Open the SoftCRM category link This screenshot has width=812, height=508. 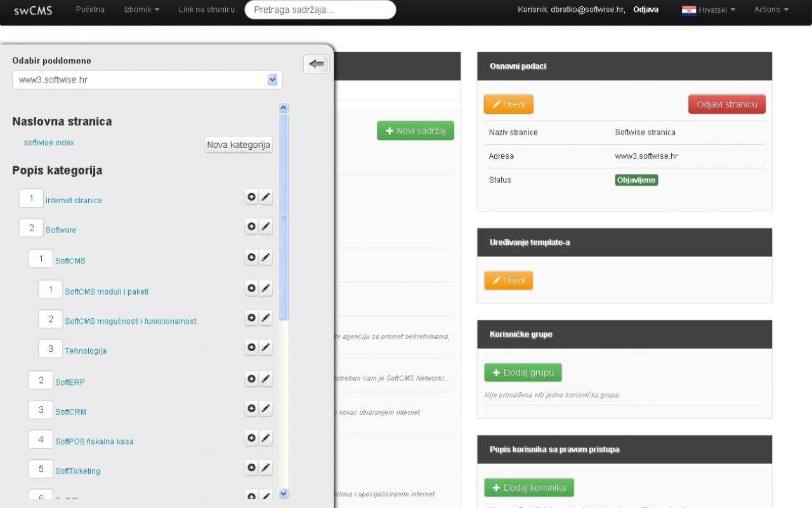pyautogui.click(x=70, y=412)
